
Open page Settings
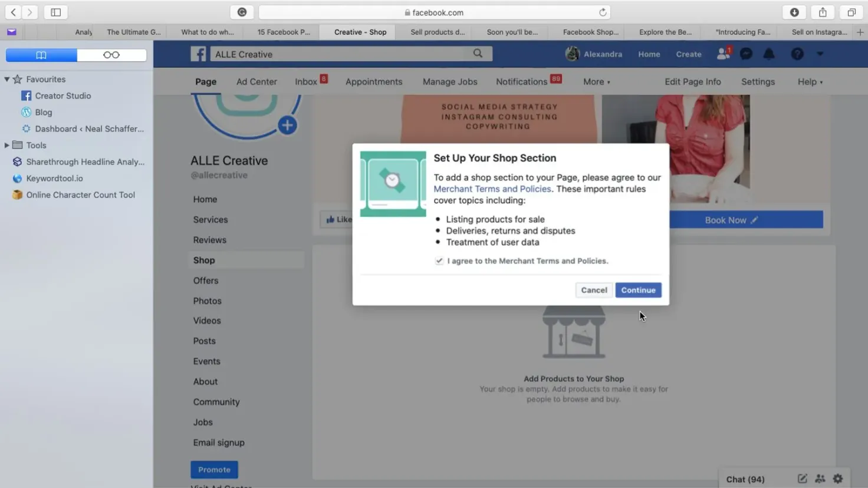point(758,82)
